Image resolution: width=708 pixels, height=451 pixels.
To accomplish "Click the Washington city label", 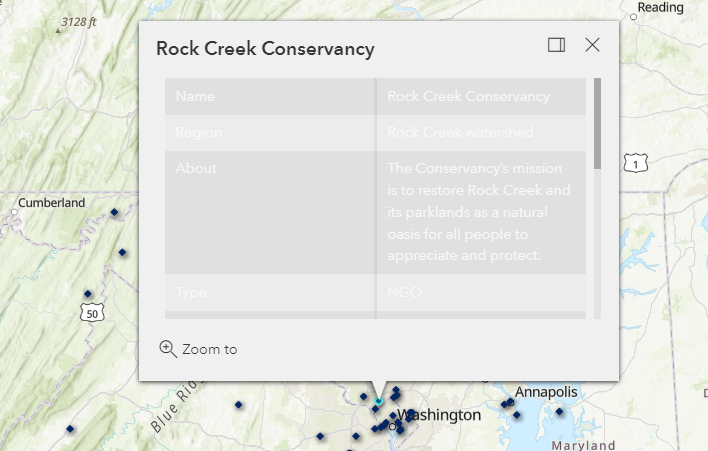I will tap(438, 414).
